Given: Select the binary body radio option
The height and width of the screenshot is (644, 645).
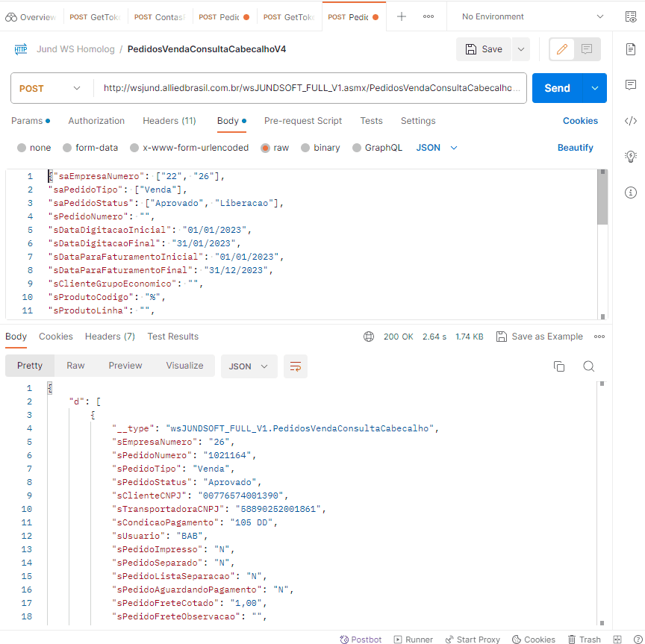Looking at the screenshot, I should [305, 148].
